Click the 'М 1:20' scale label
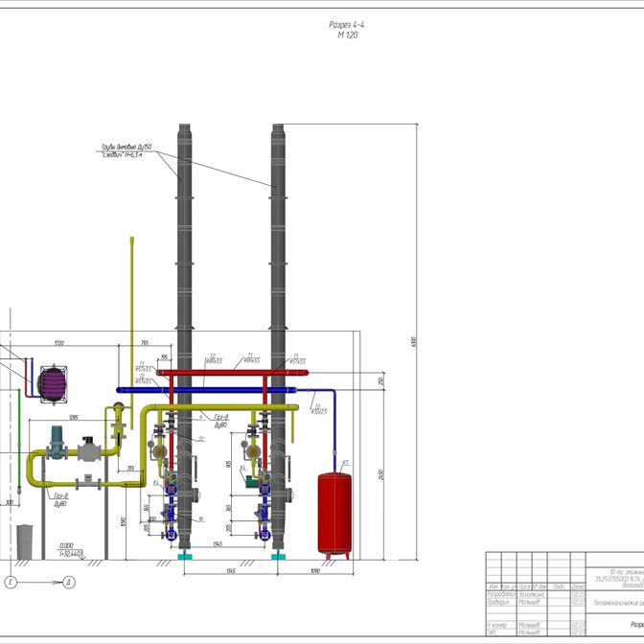The width and height of the screenshot is (644, 644). pos(346,35)
